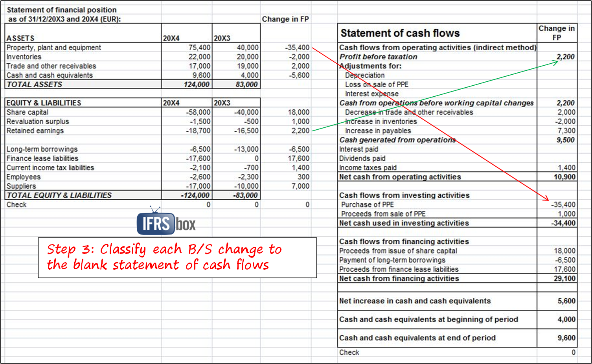This screenshot has height=364, width=592.
Task: Select the TOTAL ASSETS 20X4 value 124,000
Action: pyautogui.click(x=197, y=85)
